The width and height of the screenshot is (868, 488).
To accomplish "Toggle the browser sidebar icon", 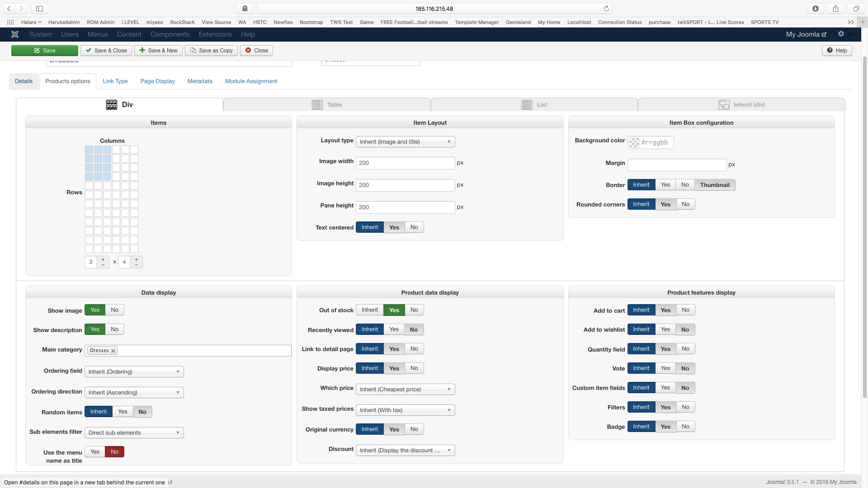I will click(39, 9).
